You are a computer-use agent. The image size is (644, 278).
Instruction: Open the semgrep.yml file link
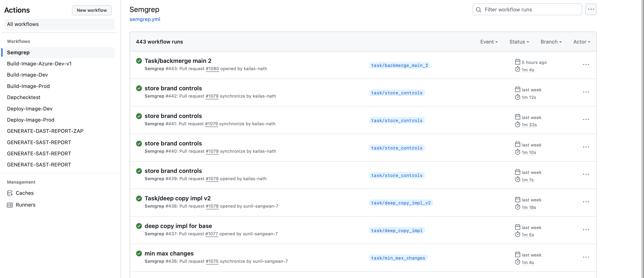tap(145, 19)
